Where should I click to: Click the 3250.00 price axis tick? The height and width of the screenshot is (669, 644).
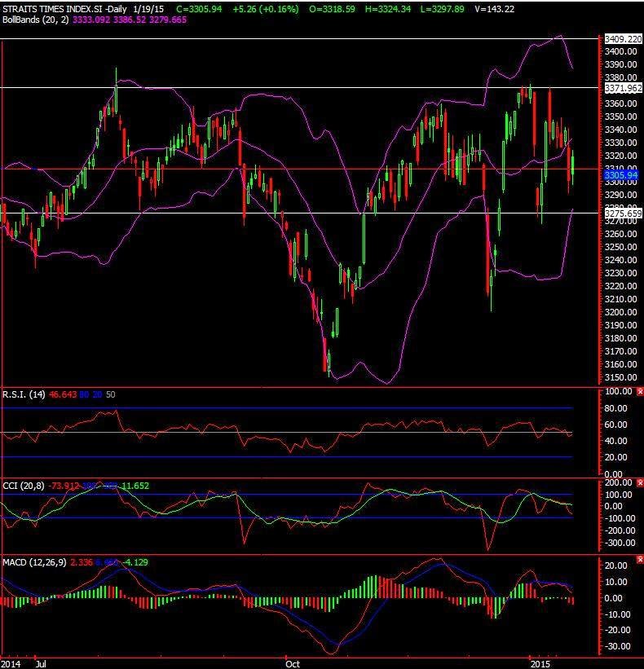click(620, 247)
